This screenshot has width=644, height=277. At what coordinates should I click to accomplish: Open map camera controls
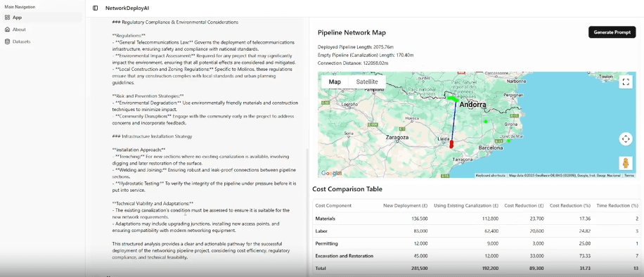tap(626, 139)
